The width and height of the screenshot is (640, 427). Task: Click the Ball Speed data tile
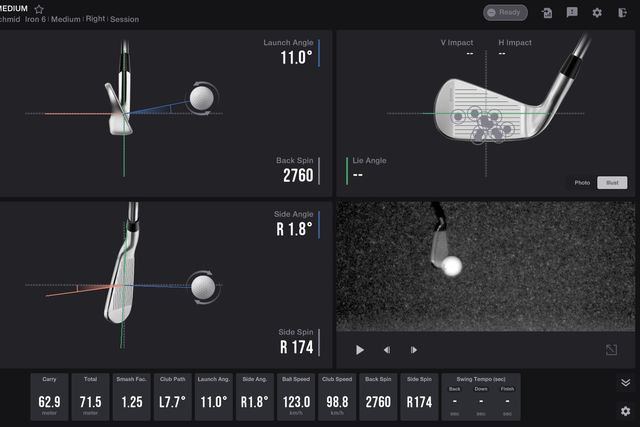(x=295, y=397)
